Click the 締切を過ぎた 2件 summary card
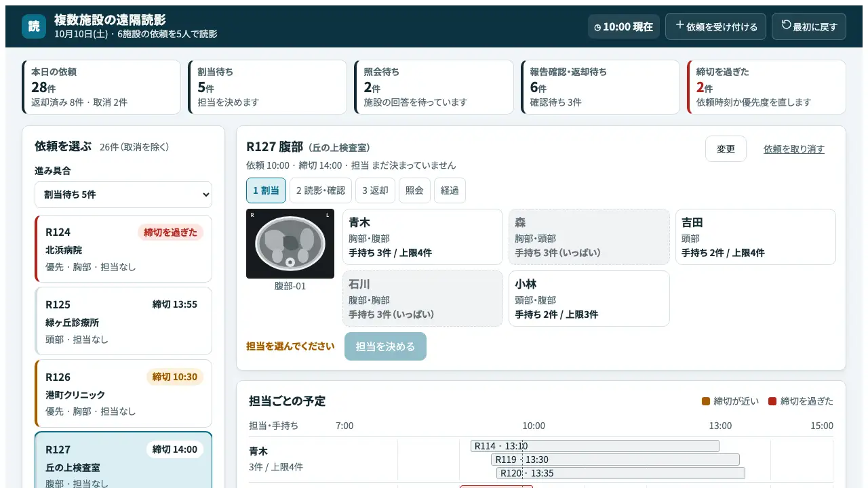 pyautogui.click(x=766, y=87)
